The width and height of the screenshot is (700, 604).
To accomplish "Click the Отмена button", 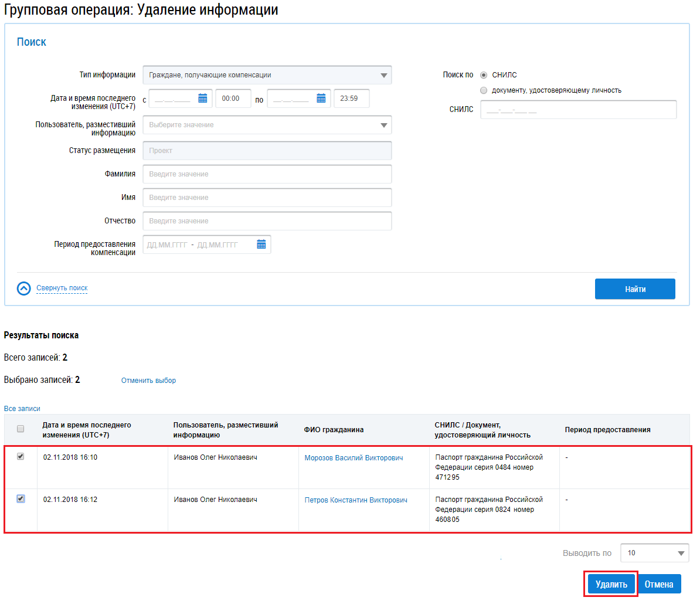I will [659, 584].
